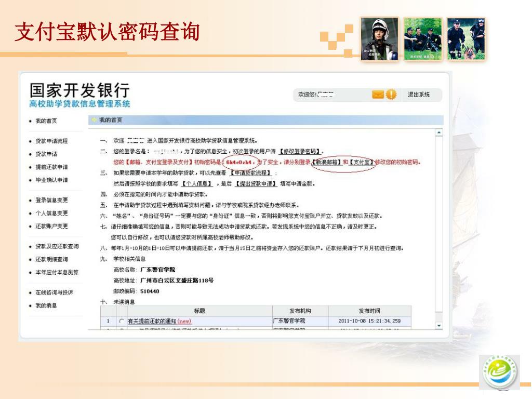Click the 【修改登录密码】 link
This screenshot has width=532, height=399.
(x=300, y=151)
